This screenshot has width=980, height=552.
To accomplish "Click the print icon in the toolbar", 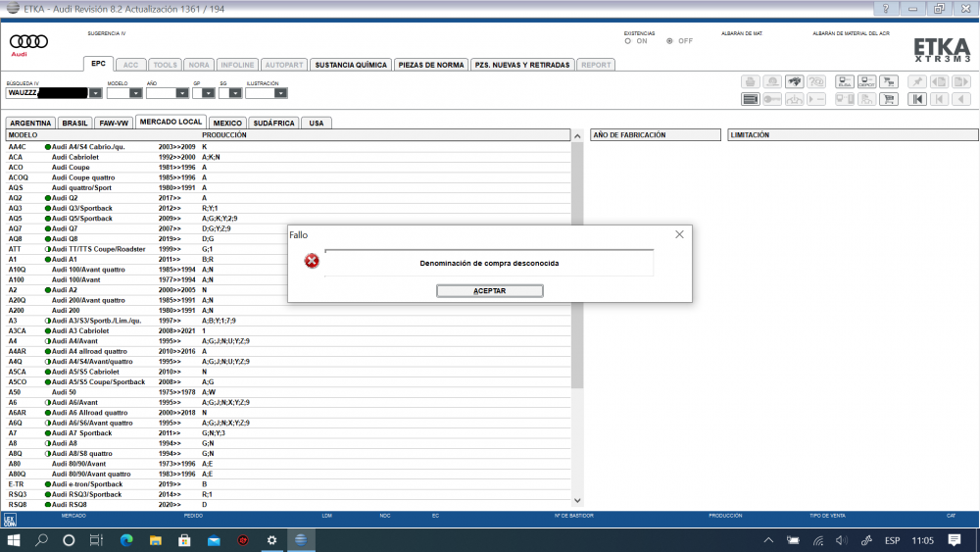I will tap(750, 82).
